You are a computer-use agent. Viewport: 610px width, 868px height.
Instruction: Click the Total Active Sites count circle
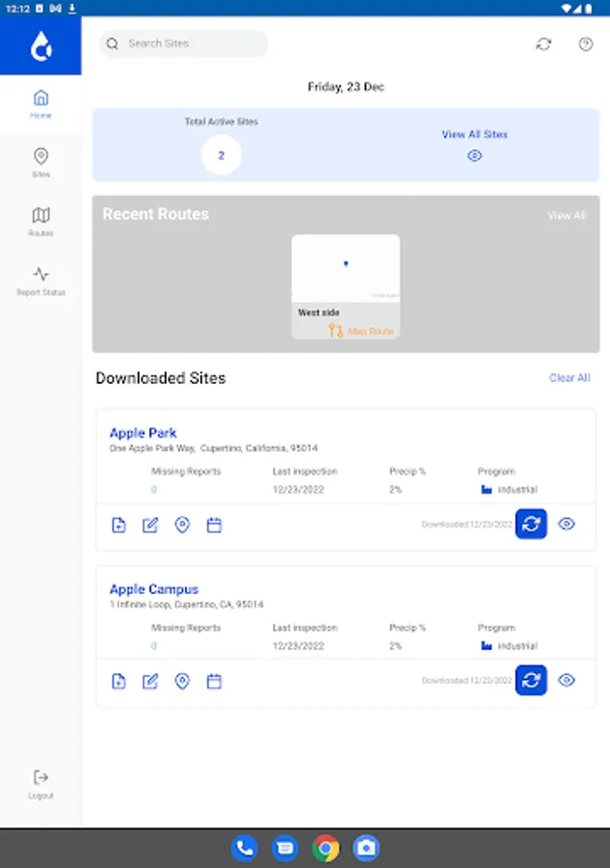point(222,155)
